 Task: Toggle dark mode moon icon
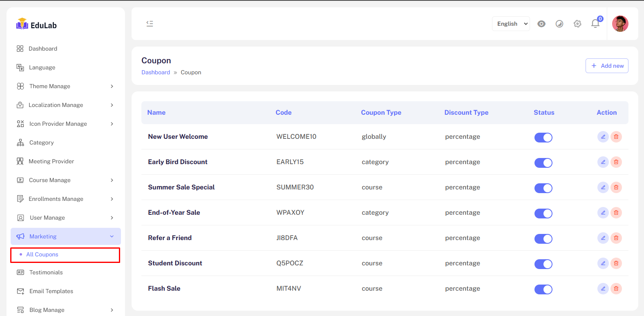point(559,24)
